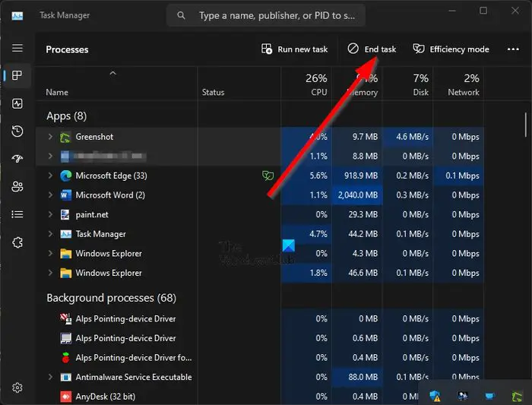This screenshot has height=405, width=532.
Task: Expand the Microsoft Edge (33) group
Action: (x=50, y=176)
